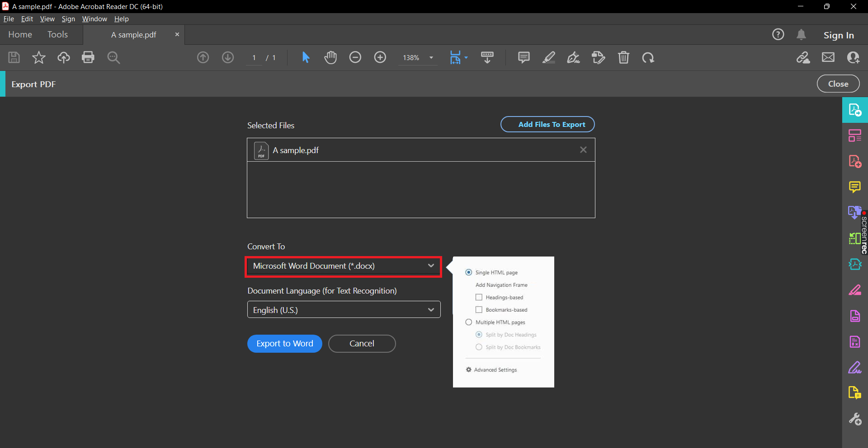Screen dimensions: 868x448
Task: Click the share with others person icon
Action: [853, 57]
